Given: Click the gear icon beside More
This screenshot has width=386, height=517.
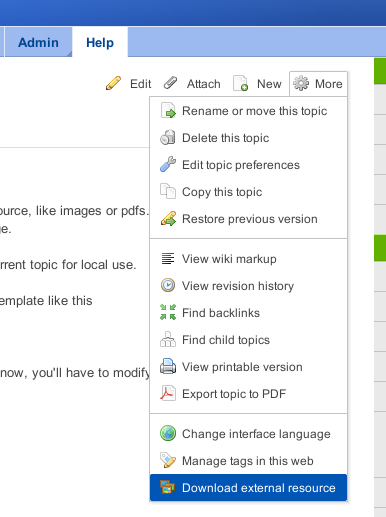Looking at the screenshot, I should tap(301, 83).
